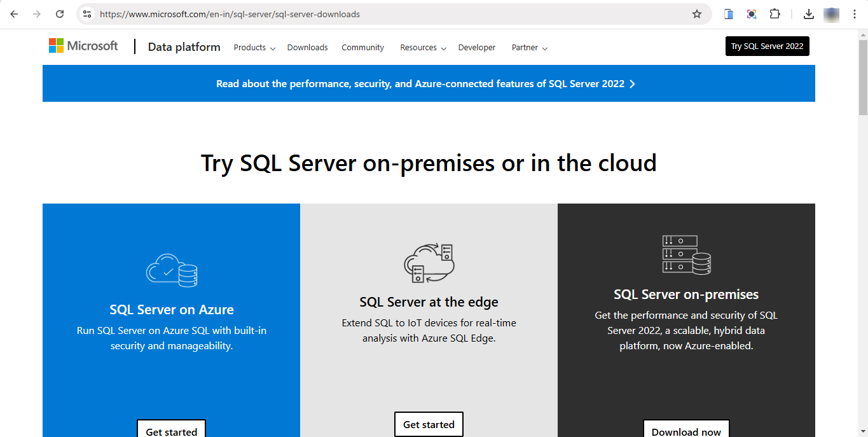Open the Community navigation item
The image size is (868, 437).
[x=362, y=47]
